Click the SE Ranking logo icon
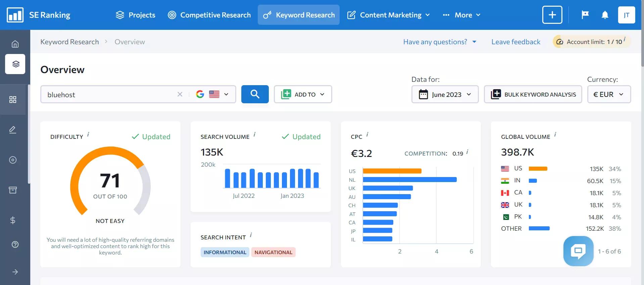Image resolution: width=644 pixels, height=285 pixels. click(x=15, y=15)
